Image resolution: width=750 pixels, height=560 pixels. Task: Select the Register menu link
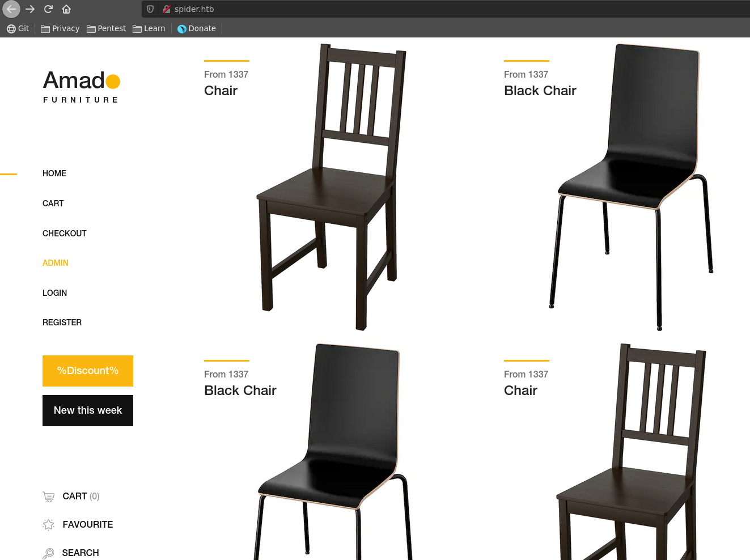[62, 323]
